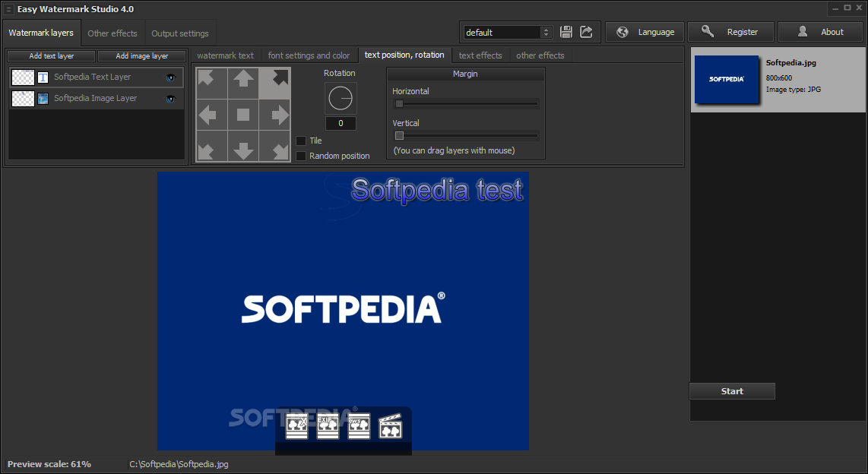868x474 pixels.
Task: Select Softpedia.jpg thumbnail in file list
Action: [727, 79]
